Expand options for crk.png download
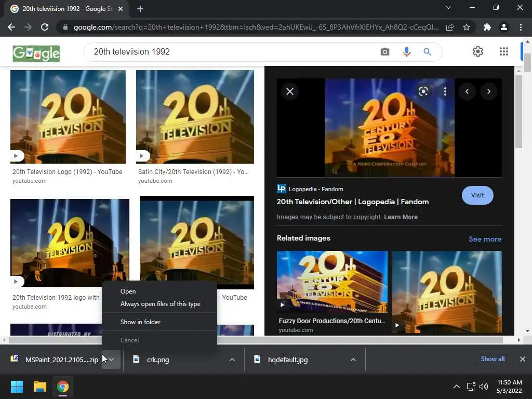Screen dimensions: 532x399 coord(232,360)
